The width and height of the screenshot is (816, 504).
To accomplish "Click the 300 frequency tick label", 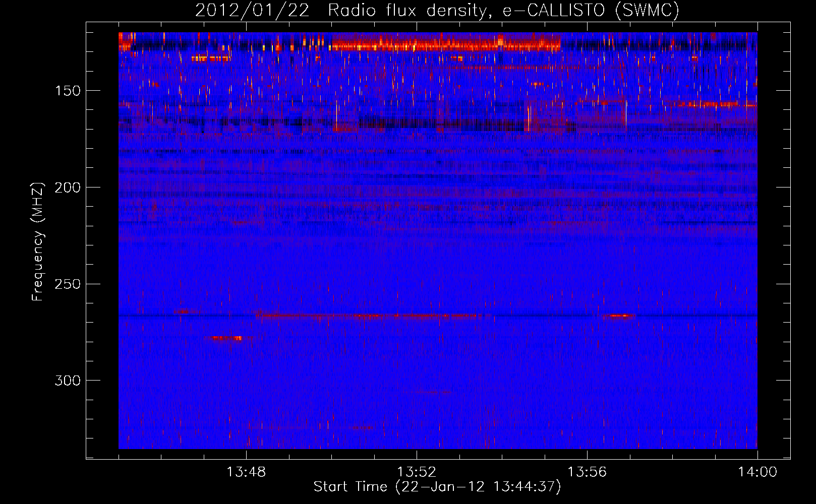I will 68,381.
